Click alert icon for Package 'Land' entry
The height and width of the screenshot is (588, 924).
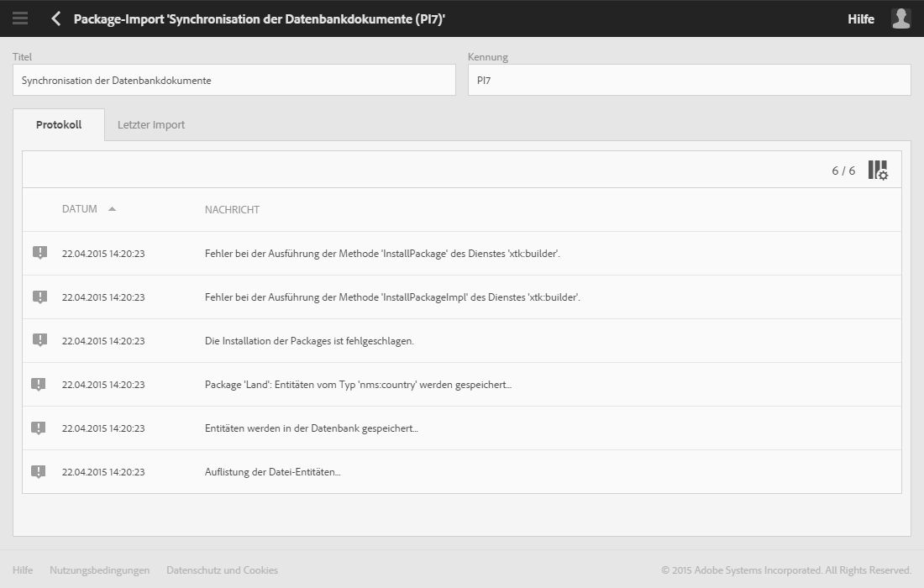pos(39,384)
